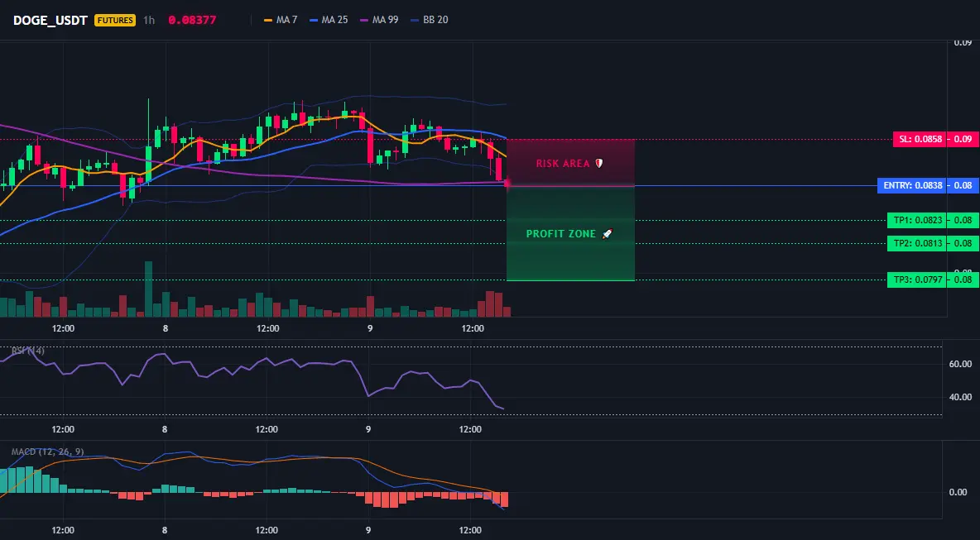Click the RSI (14) indicator label
980x540 pixels.
pyautogui.click(x=28, y=351)
